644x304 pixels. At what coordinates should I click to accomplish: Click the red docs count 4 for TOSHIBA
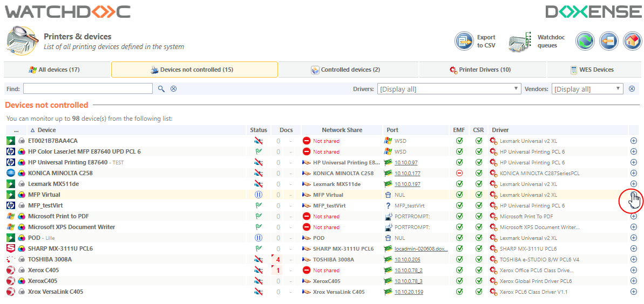278,260
